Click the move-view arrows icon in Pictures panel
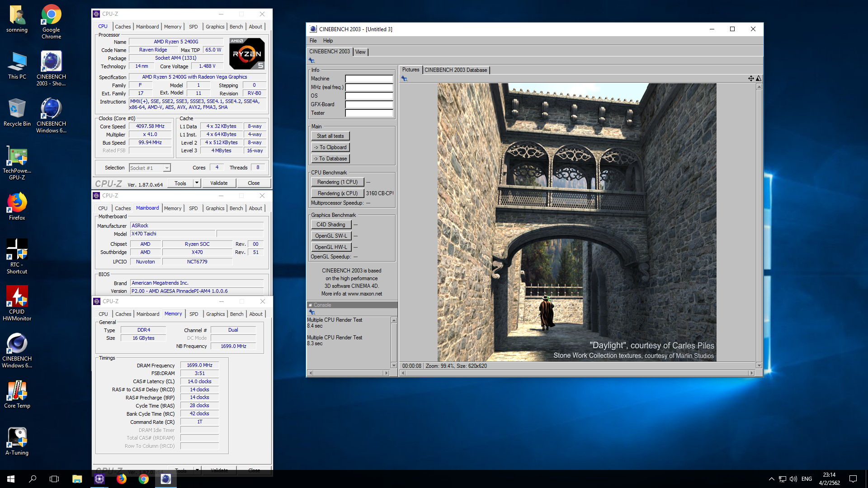The height and width of the screenshot is (488, 868). (x=751, y=78)
